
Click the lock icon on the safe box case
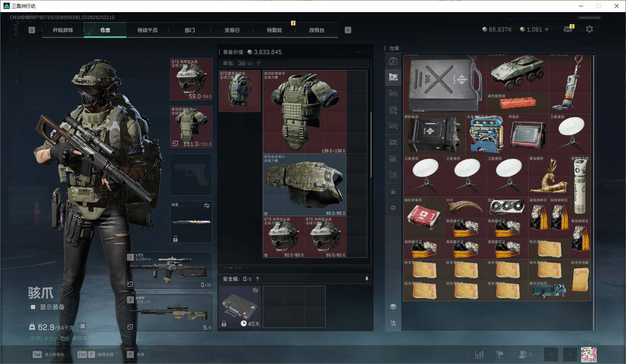click(x=224, y=323)
